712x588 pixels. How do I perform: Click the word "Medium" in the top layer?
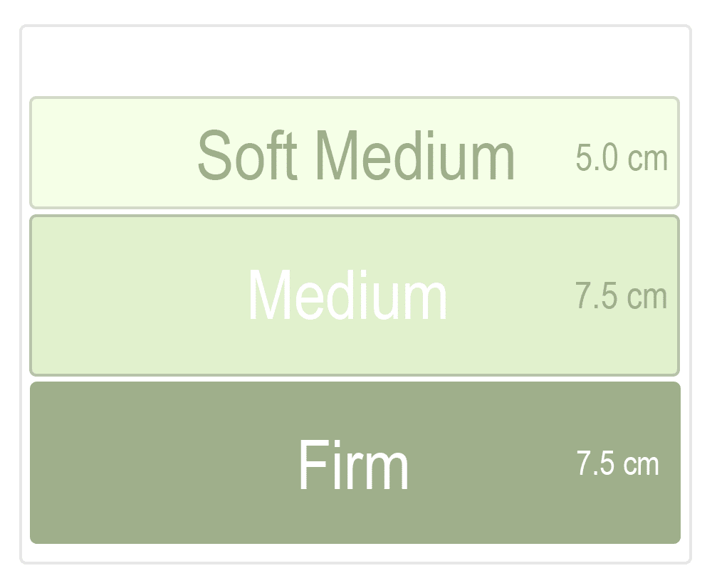coord(414,155)
